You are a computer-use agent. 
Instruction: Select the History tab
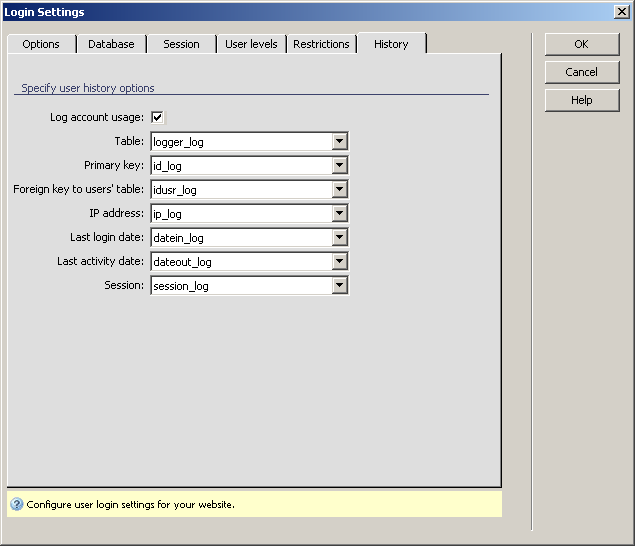pos(391,44)
